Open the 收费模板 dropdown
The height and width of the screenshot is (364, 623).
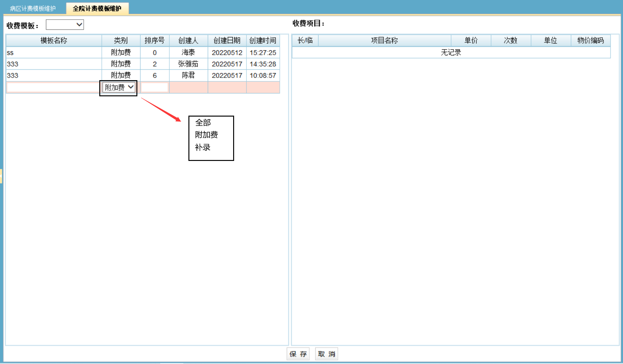point(65,25)
